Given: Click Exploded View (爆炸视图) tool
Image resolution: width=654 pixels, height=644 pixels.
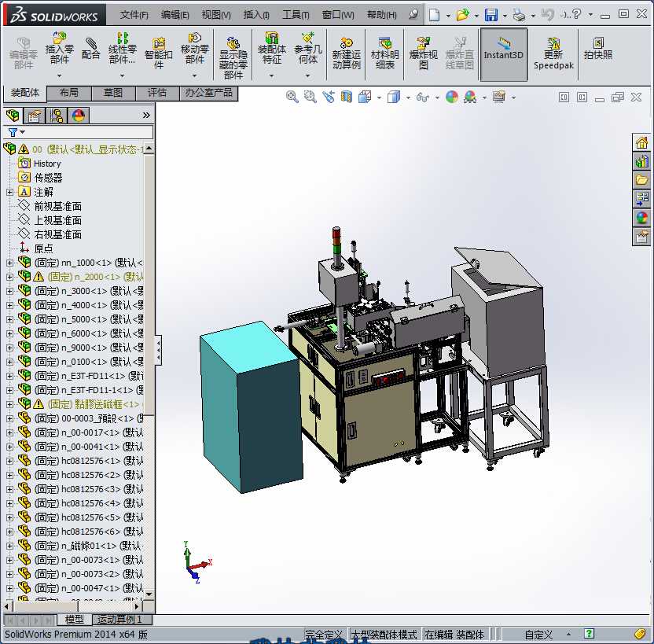Looking at the screenshot, I should 424,53.
